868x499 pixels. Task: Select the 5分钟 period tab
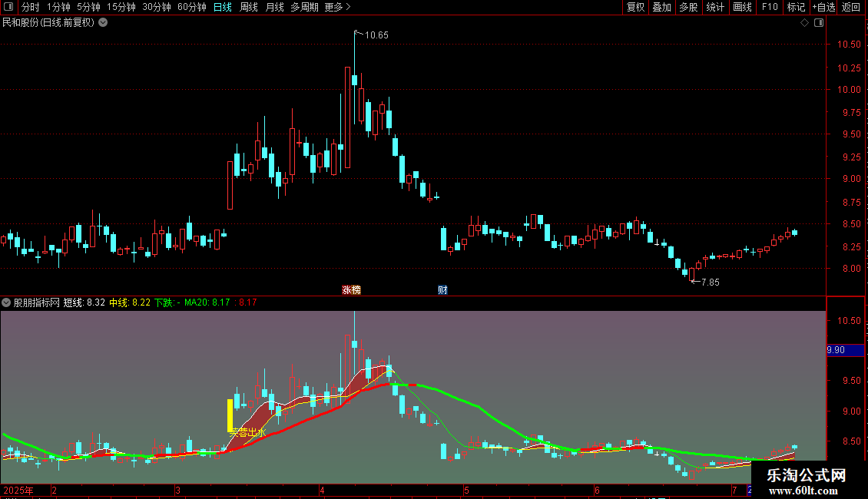[88, 7]
